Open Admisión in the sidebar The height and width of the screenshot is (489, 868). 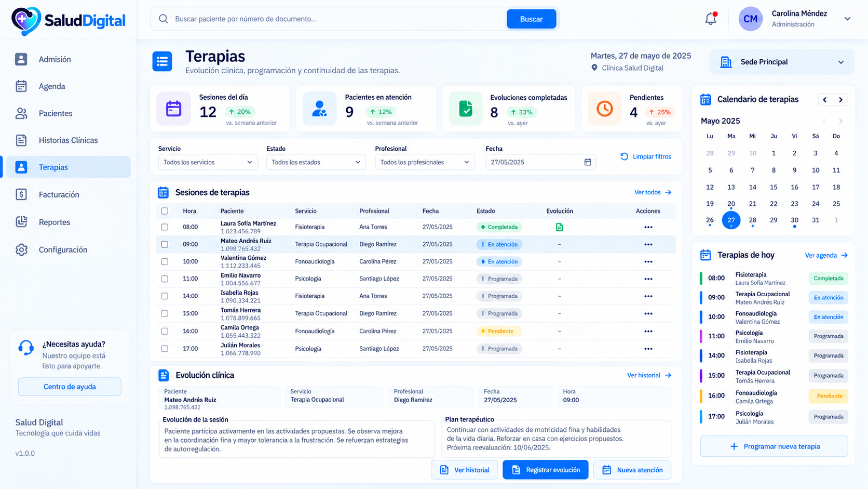68,59
